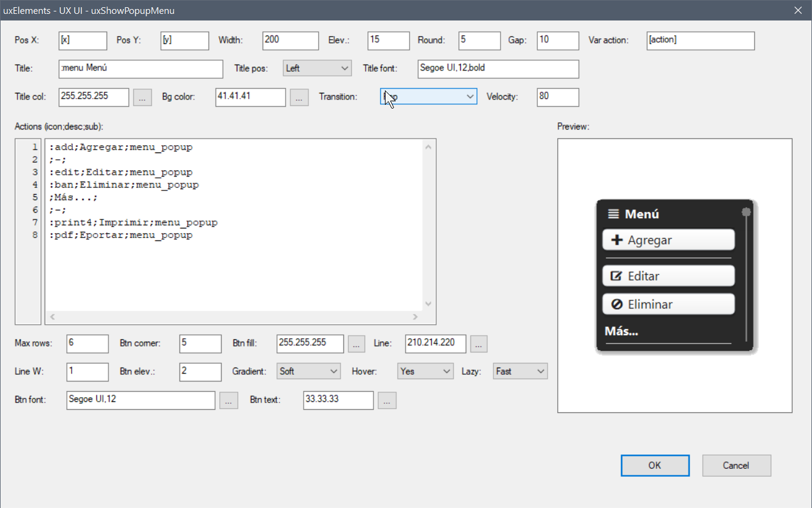The height and width of the screenshot is (508, 812).
Task: Open the Hover dropdown
Action: click(x=425, y=371)
